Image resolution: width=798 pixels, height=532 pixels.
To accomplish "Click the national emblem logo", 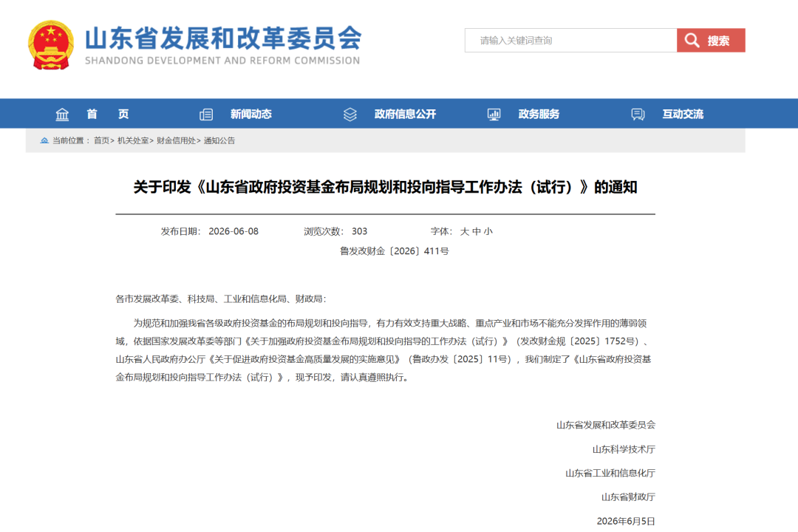I will pos(51,45).
